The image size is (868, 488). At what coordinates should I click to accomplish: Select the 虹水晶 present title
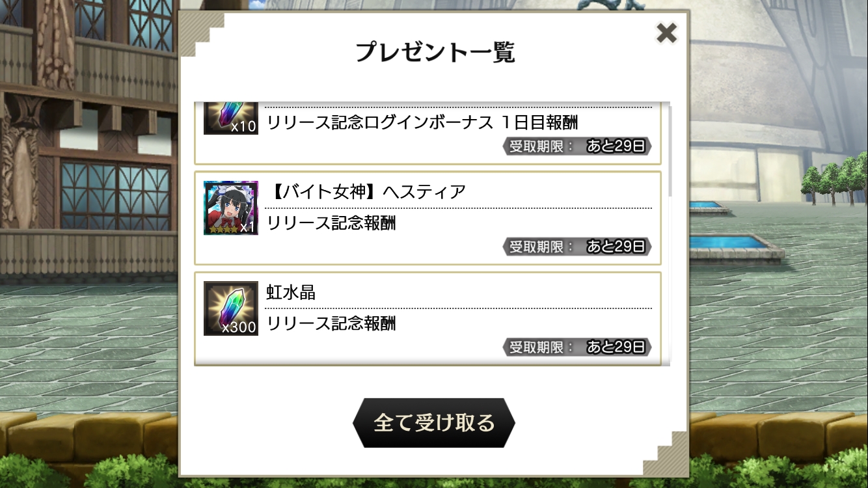tap(291, 292)
